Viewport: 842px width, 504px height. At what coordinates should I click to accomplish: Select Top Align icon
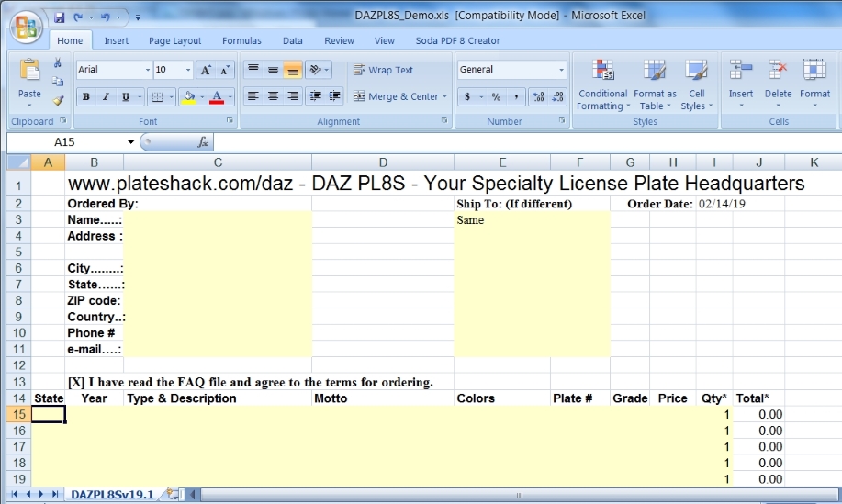tap(253, 70)
